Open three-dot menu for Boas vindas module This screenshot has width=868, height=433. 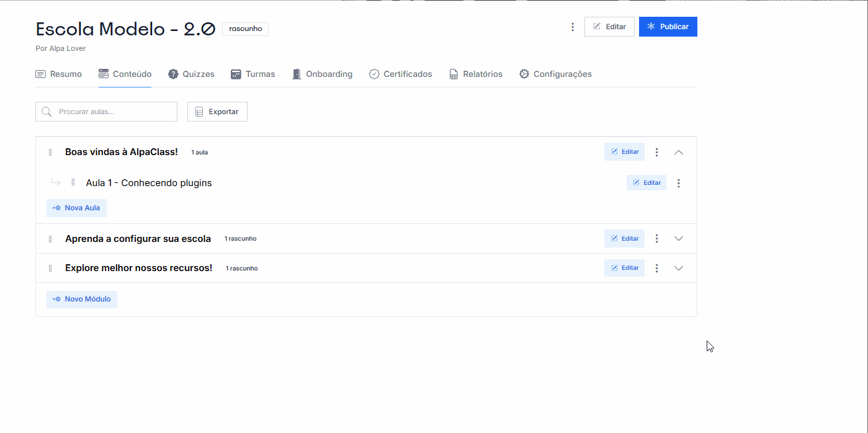pyautogui.click(x=656, y=152)
